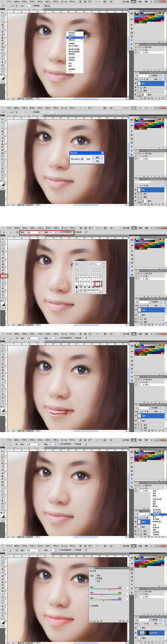Toggle 对所有图层取样 in the red-outlined options bar
The image size is (167, 644).
(x=66, y=232)
